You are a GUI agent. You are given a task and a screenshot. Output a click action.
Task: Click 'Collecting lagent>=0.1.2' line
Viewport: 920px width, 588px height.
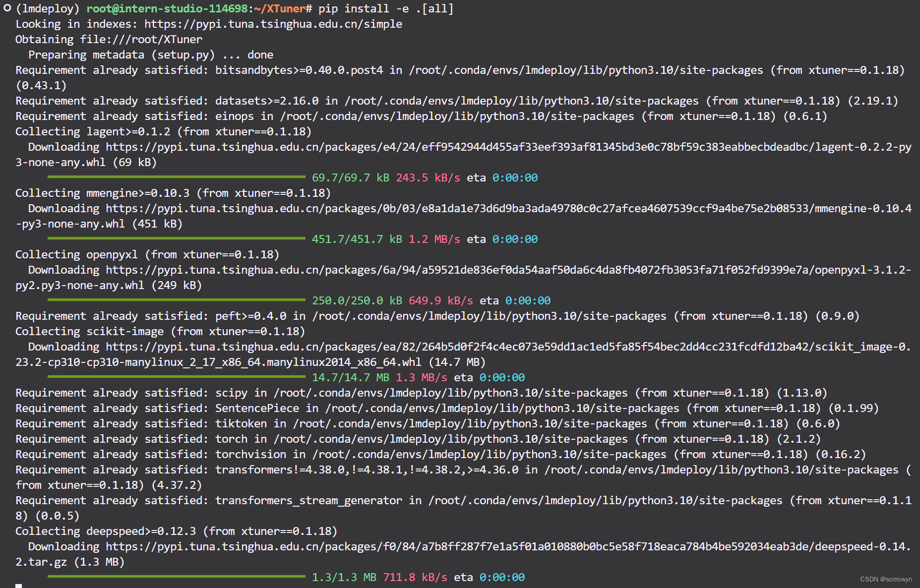pos(163,132)
